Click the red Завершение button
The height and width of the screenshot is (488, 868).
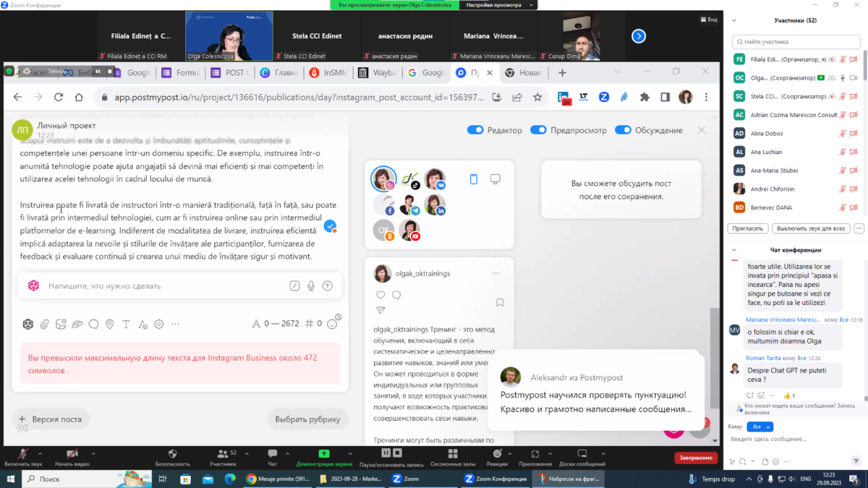pyautogui.click(x=697, y=458)
